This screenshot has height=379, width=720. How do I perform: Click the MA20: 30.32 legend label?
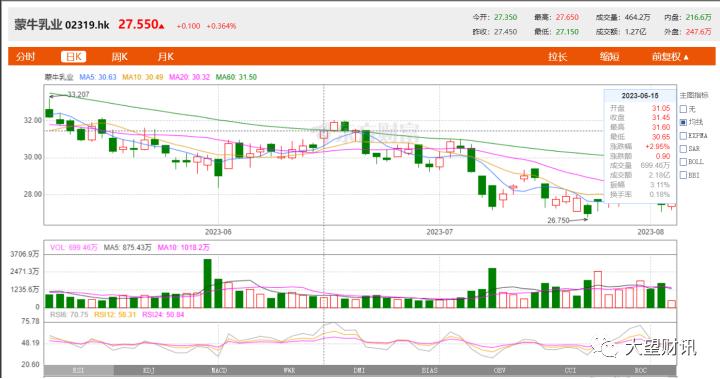pos(189,77)
